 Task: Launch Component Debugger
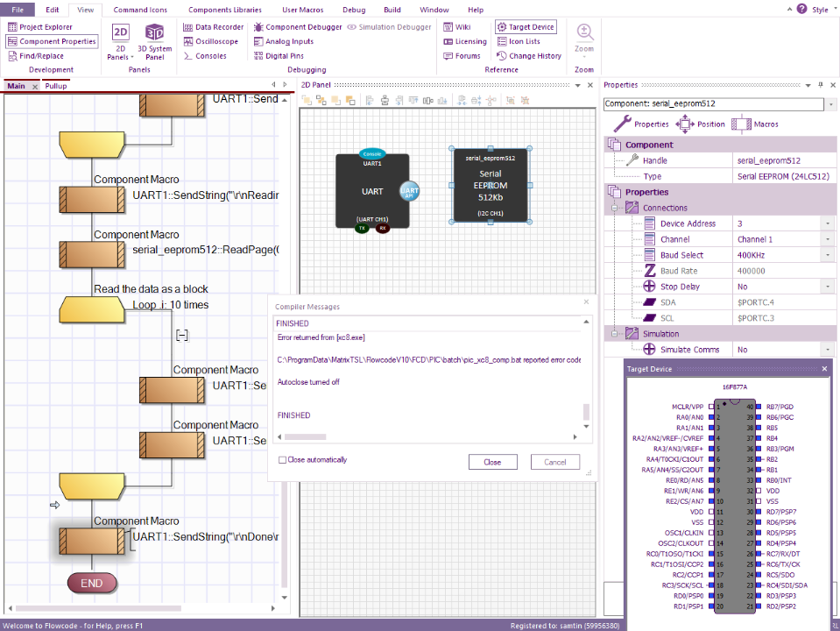point(298,27)
